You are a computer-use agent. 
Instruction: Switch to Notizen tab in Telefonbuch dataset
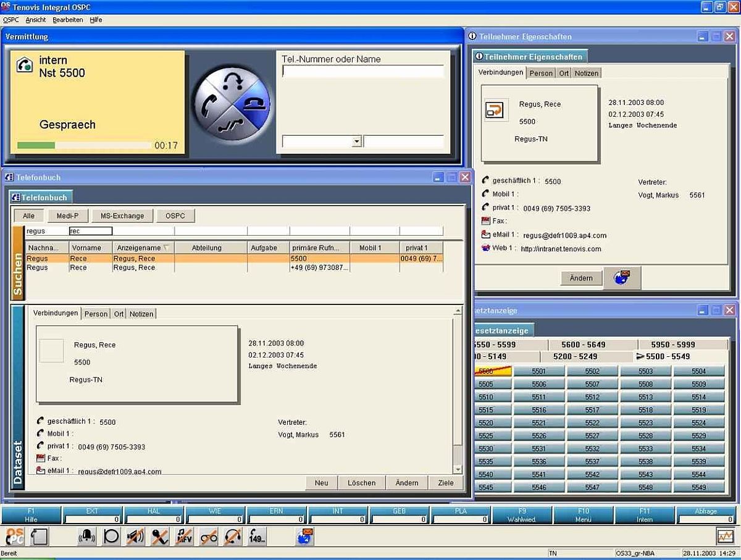click(141, 314)
